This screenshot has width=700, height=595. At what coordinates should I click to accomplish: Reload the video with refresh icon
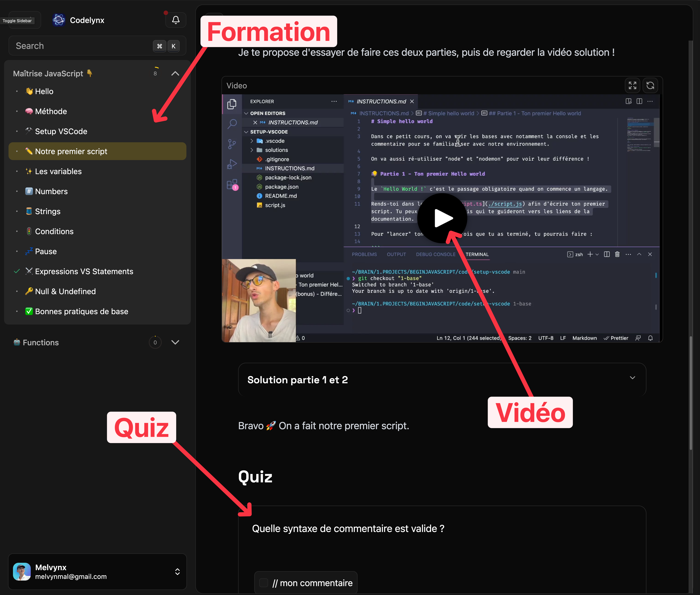[650, 85]
